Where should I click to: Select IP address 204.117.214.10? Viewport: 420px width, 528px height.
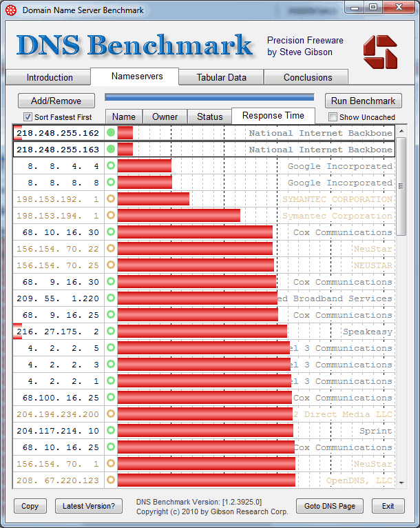58,431
